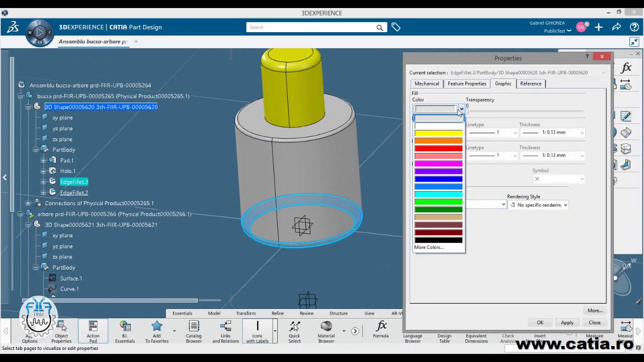Image resolution: width=644 pixels, height=362 pixels.
Task: Click the toolbar next-page circled arrow
Action: [x=355, y=331]
